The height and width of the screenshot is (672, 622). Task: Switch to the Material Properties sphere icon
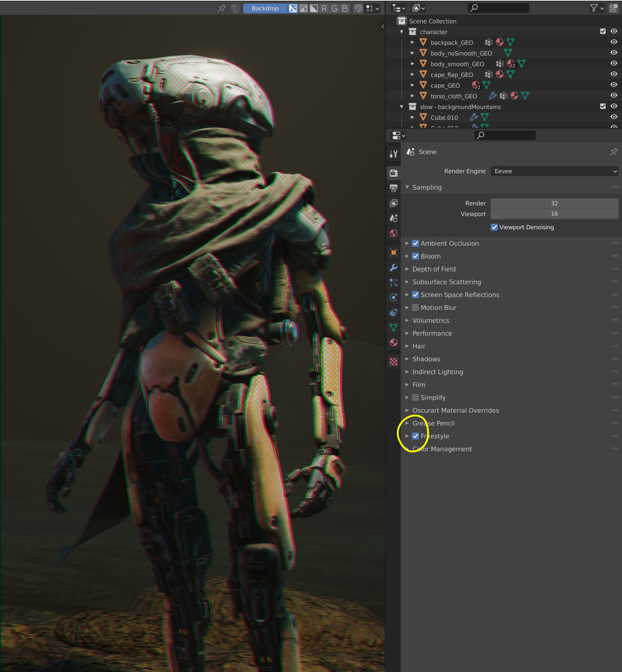click(x=393, y=343)
